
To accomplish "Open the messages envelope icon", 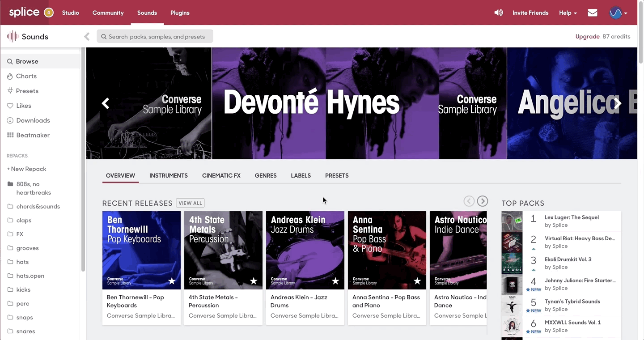I will (593, 13).
